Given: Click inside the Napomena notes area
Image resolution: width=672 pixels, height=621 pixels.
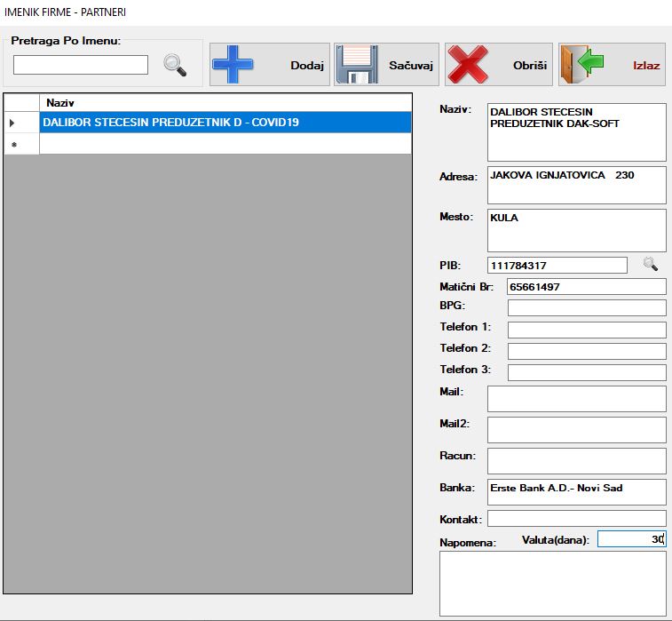Looking at the screenshot, I should [x=552, y=583].
